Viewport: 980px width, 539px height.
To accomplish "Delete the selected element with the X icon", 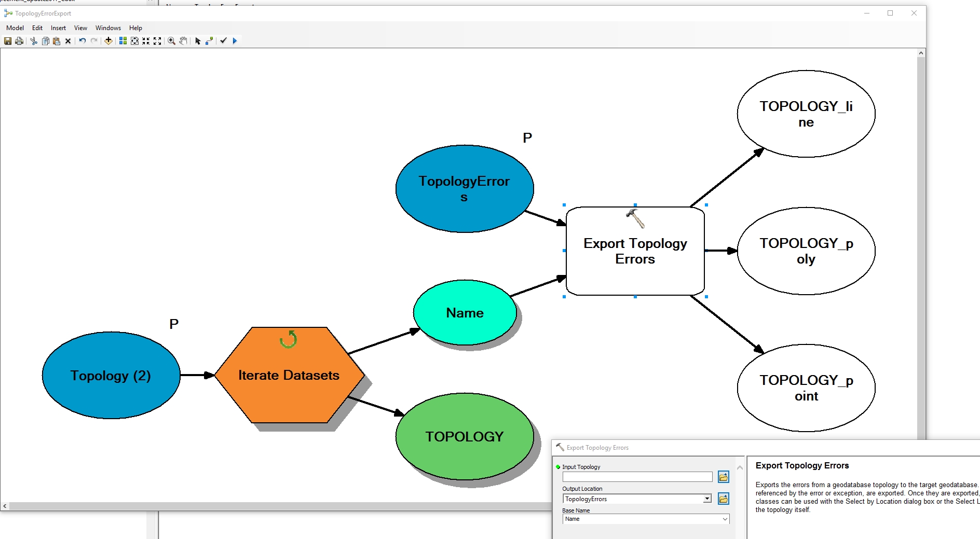I will 68,41.
